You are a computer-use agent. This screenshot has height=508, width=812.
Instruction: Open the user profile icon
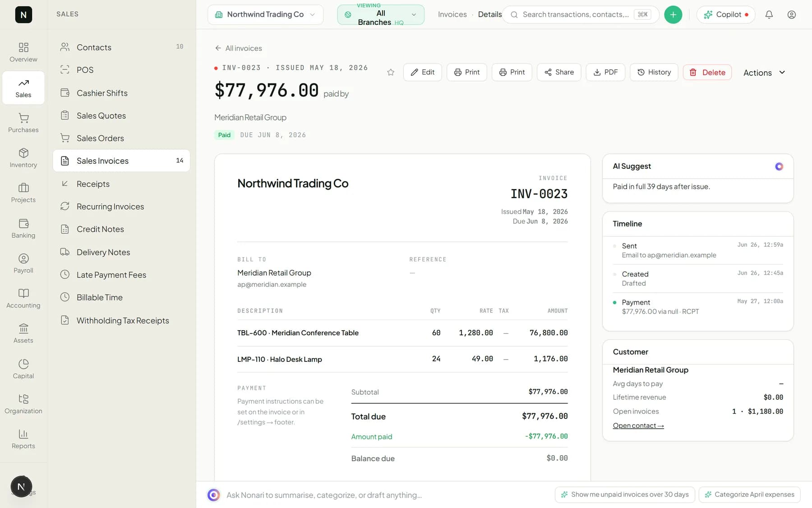click(x=792, y=14)
